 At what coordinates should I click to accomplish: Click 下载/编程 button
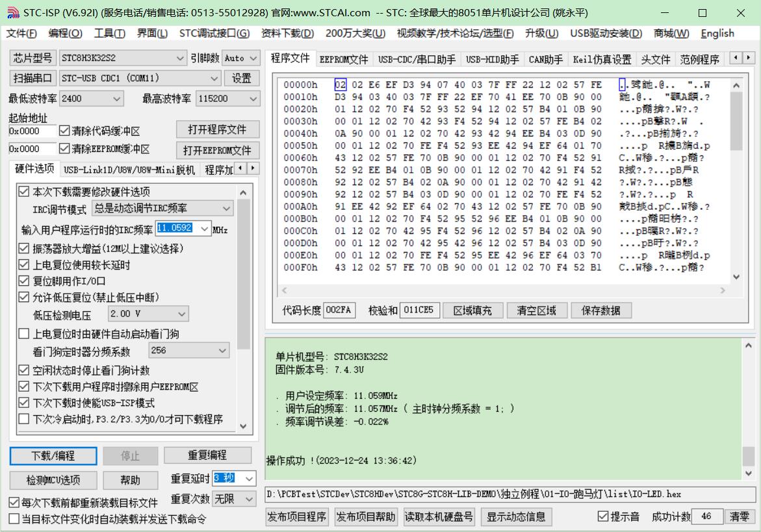click(x=53, y=456)
